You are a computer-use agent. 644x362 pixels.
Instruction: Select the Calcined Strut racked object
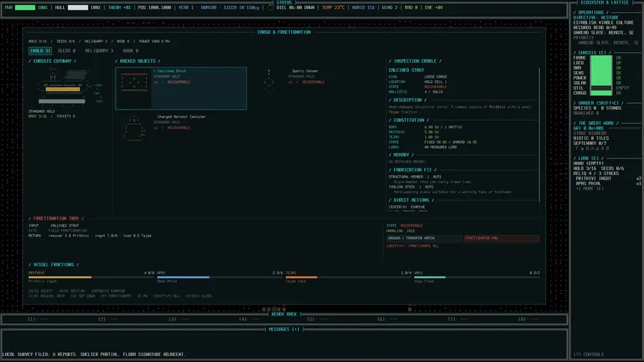(x=181, y=89)
